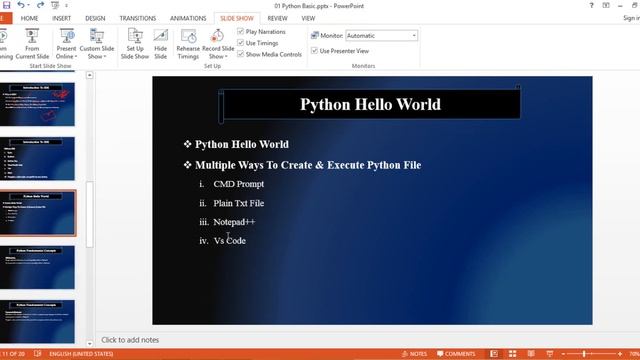The width and height of the screenshot is (640, 360).
Task: Select the first Python Fundamental Concepts thumbnail
Action: (x=37, y=267)
